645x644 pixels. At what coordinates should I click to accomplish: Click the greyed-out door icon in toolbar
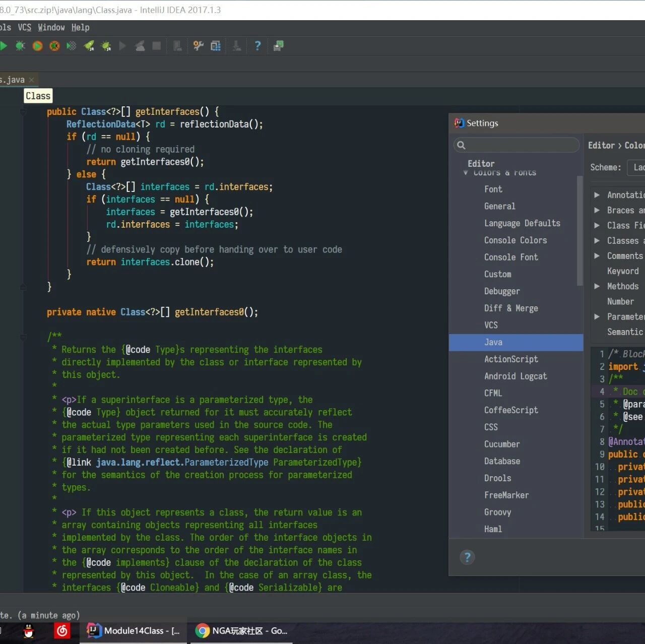pos(177,46)
